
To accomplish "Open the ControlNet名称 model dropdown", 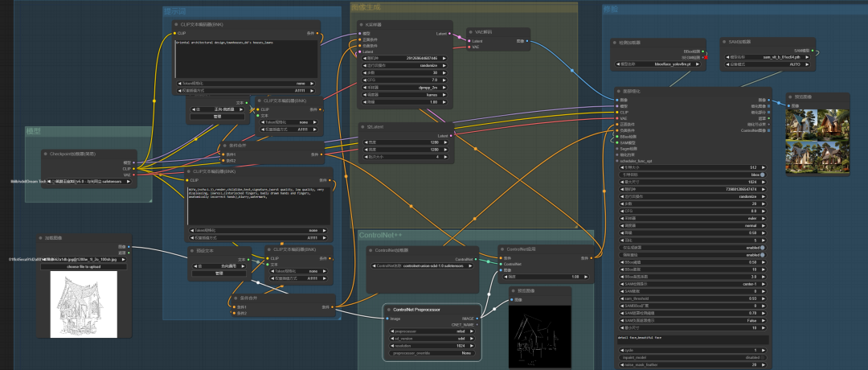I will (x=424, y=266).
